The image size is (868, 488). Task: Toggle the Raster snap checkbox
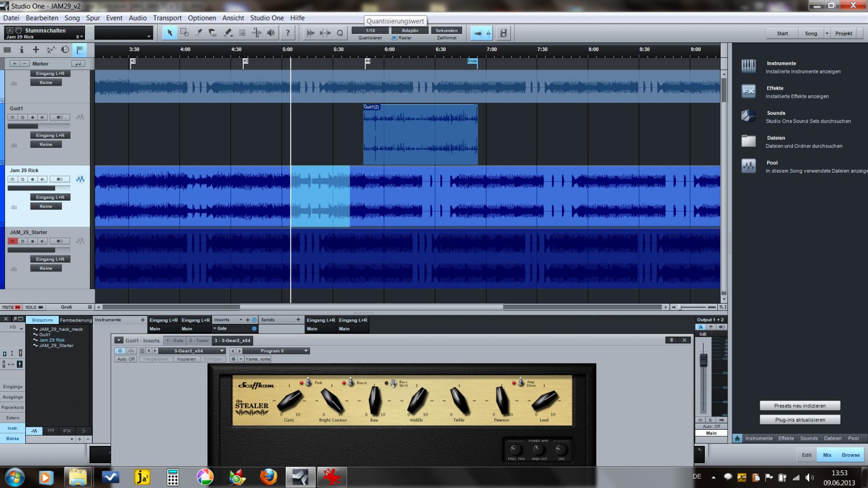click(x=395, y=38)
